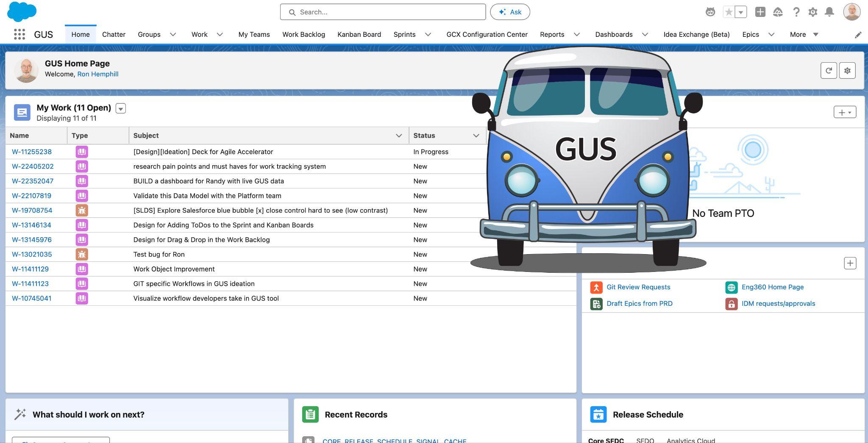
Task: Open work item W-13146134
Action: click(32, 225)
